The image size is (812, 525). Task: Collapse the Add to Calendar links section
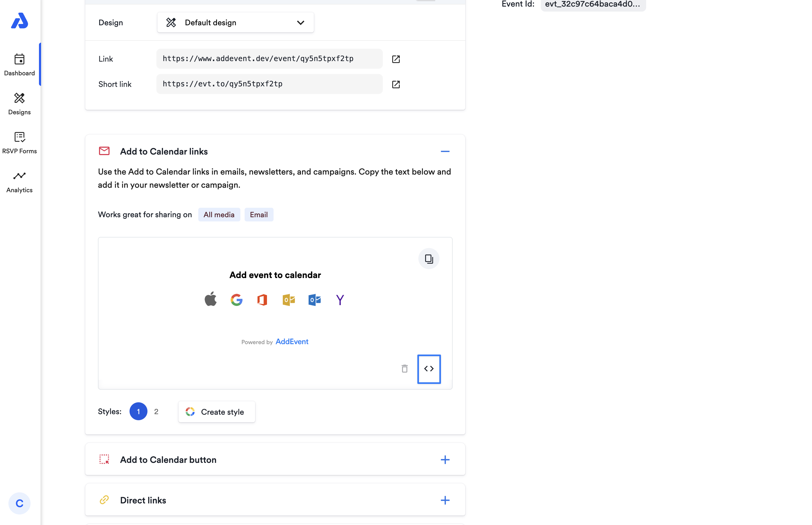click(x=445, y=151)
